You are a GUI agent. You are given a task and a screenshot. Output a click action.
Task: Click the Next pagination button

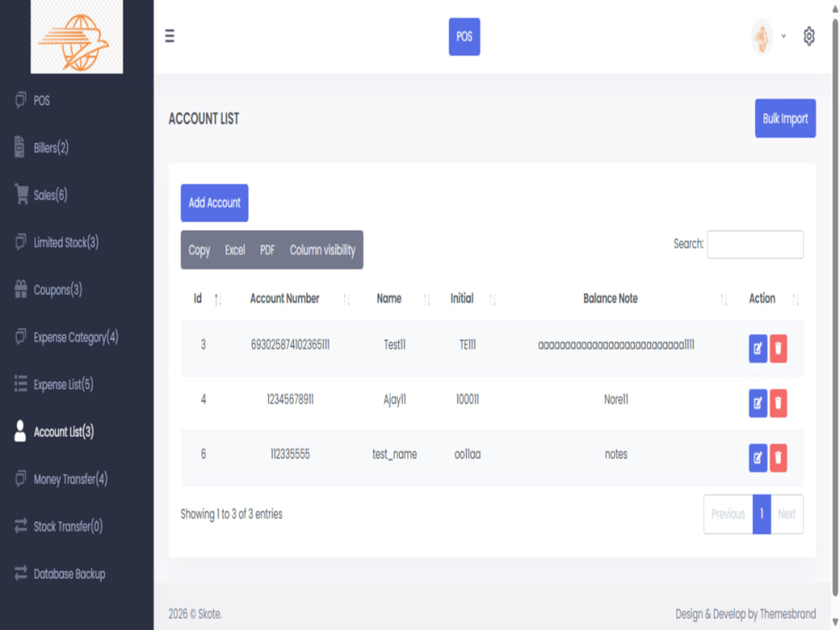tap(786, 514)
